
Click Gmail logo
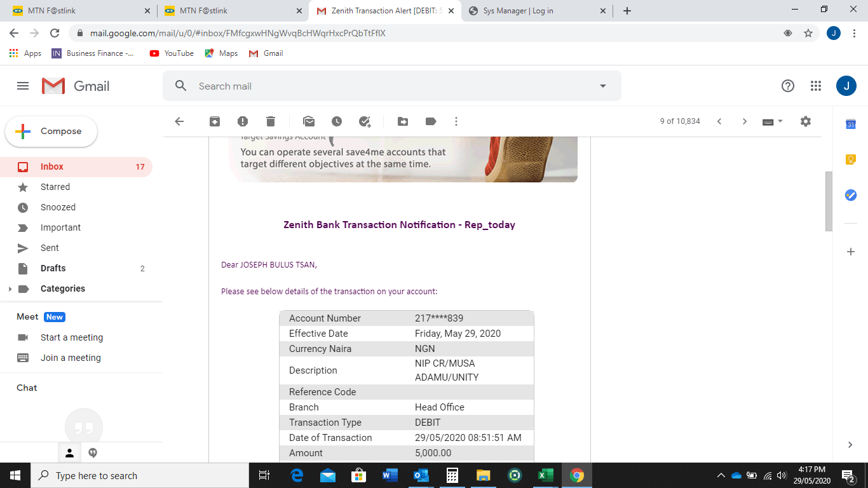pyautogui.click(x=76, y=86)
